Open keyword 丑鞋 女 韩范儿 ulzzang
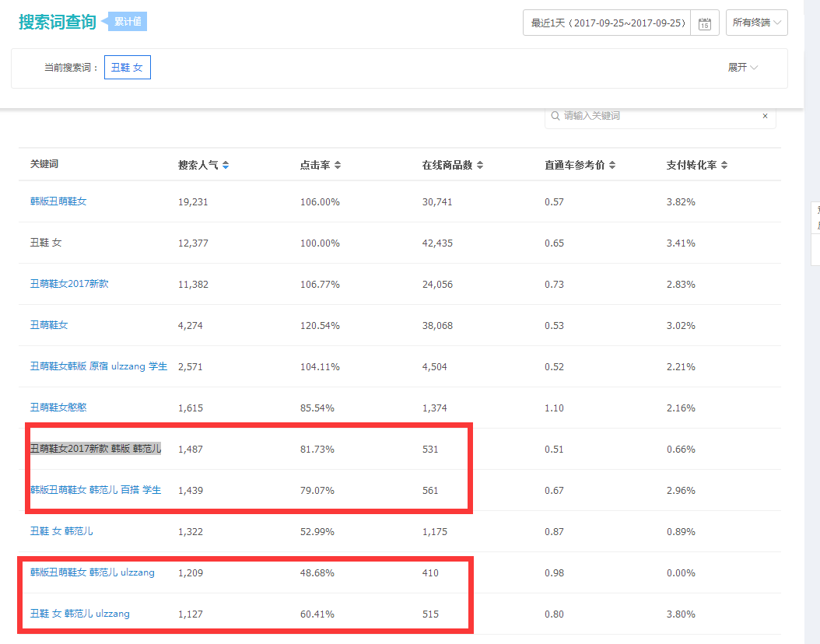The image size is (820, 644). 80,614
